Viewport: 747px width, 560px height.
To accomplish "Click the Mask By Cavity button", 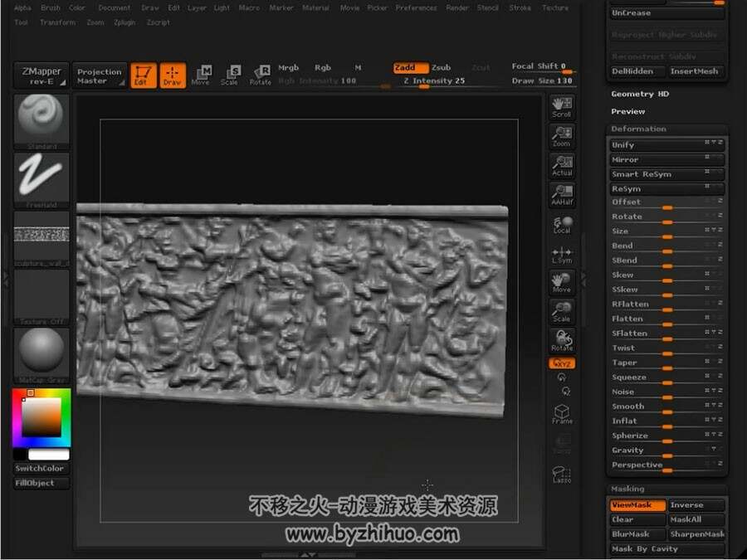I will pos(667,549).
